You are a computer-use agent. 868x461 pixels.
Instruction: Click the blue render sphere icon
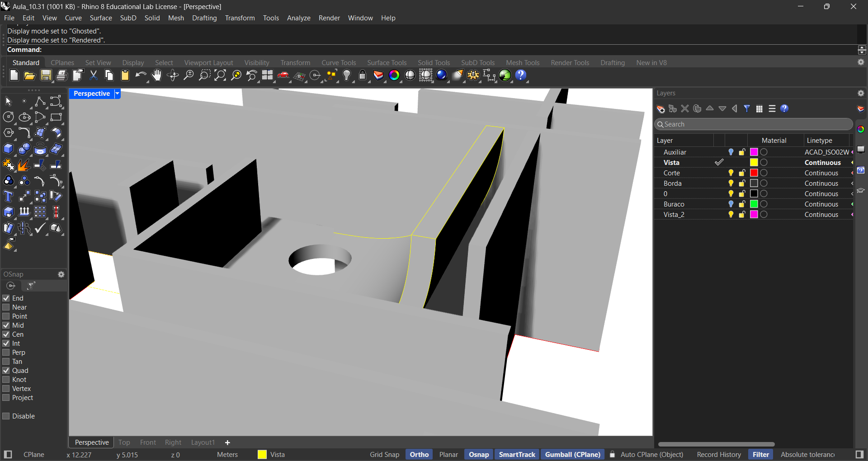(x=442, y=75)
